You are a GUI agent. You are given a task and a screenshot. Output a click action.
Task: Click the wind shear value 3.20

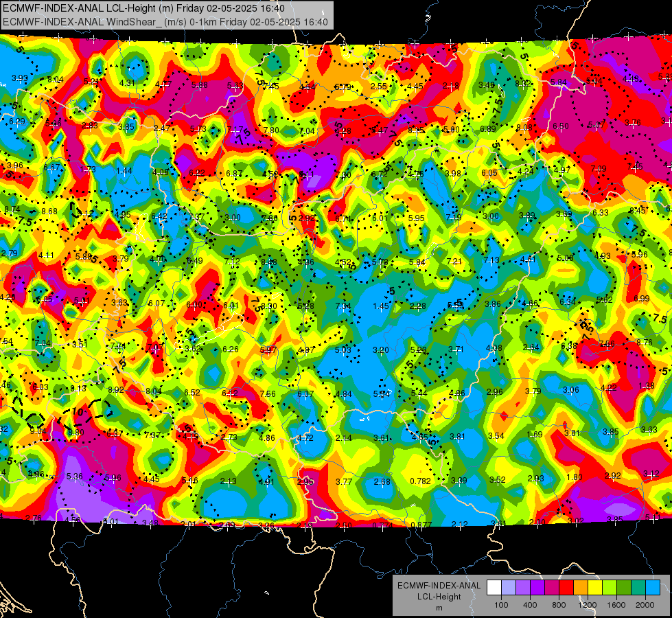380,350
